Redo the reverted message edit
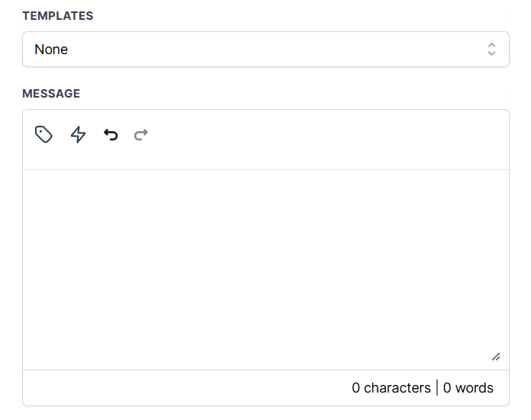 click(x=141, y=135)
